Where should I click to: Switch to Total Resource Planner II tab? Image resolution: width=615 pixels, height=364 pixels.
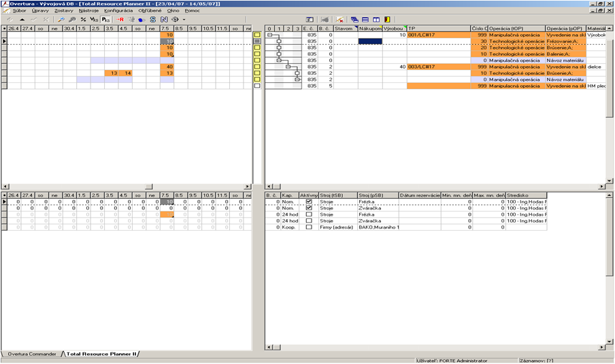101,354
